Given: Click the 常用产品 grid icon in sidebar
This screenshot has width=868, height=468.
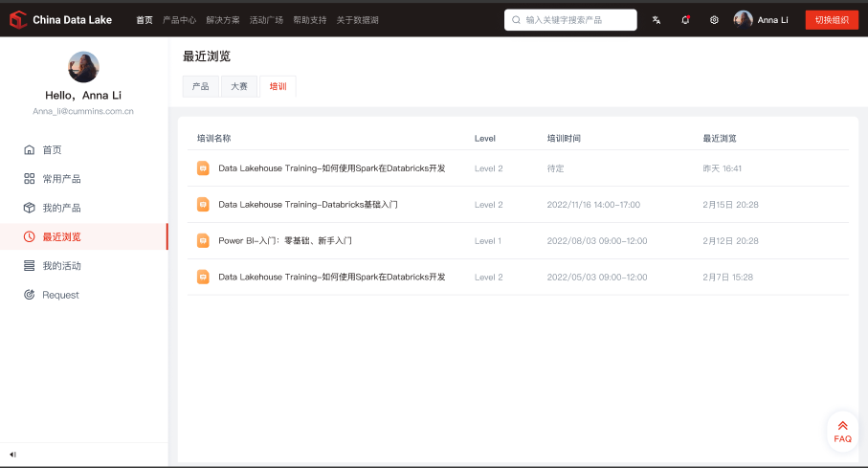Looking at the screenshot, I should click(30, 179).
